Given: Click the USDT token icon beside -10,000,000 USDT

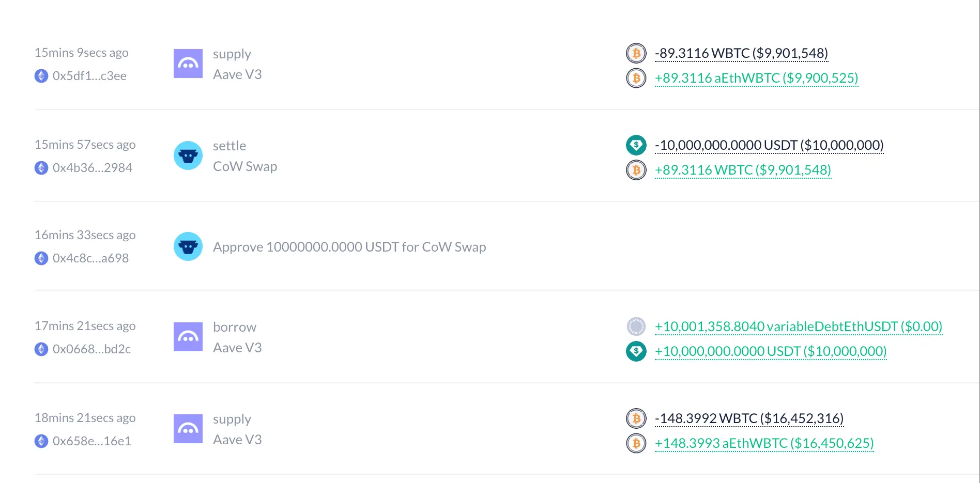Looking at the screenshot, I should pos(636,145).
